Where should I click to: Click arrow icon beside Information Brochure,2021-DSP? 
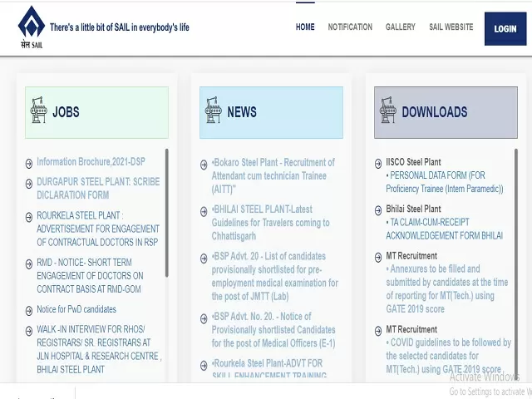[29, 164]
